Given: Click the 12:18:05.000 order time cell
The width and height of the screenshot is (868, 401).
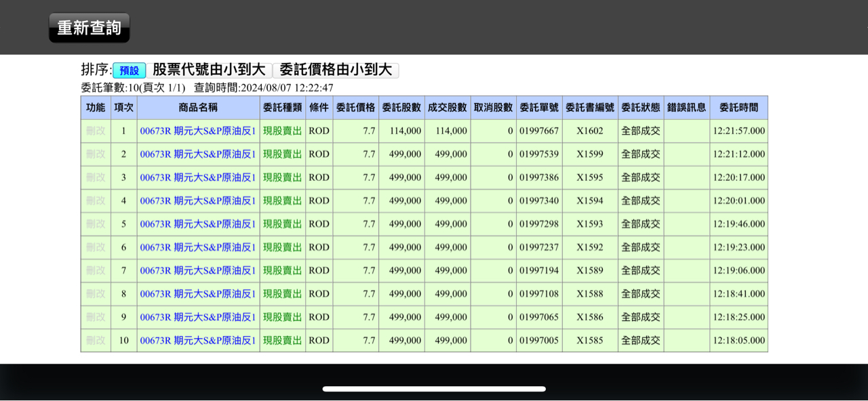Looking at the screenshot, I should (738, 340).
